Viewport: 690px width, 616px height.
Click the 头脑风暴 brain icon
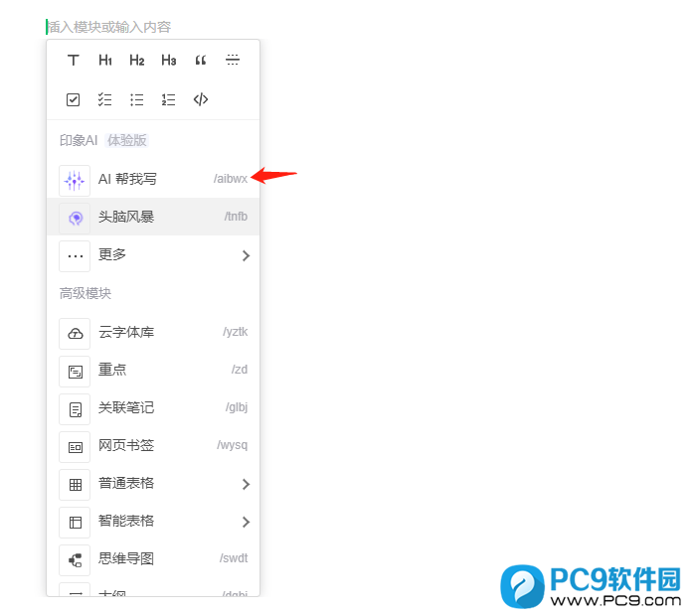pyautogui.click(x=75, y=219)
